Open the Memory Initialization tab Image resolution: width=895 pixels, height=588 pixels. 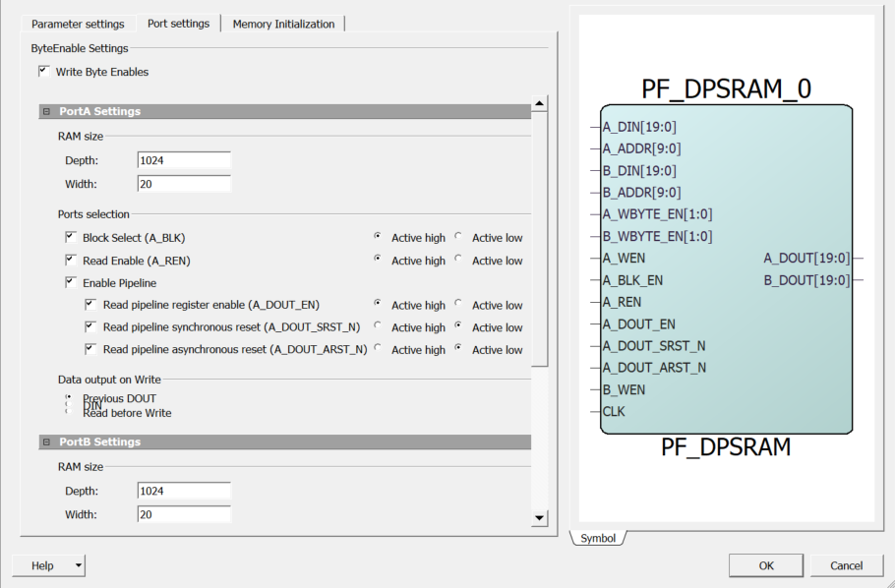(x=283, y=24)
